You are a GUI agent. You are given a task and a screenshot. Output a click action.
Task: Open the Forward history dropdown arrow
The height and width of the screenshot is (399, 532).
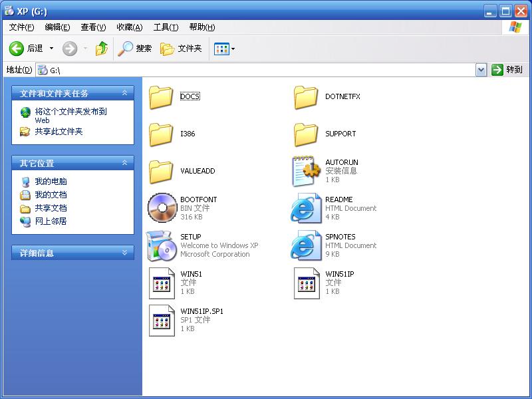coord(85,49)
